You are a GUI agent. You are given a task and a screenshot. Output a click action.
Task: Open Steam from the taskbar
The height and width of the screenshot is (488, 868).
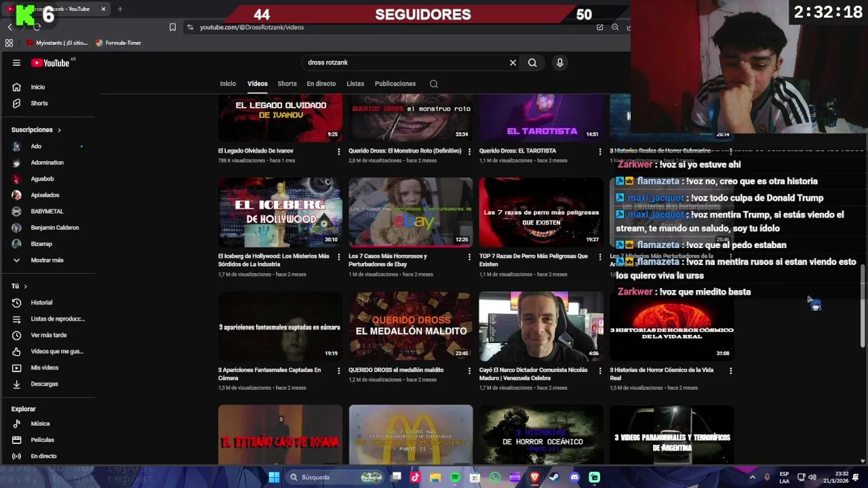(x=554, y=477)
